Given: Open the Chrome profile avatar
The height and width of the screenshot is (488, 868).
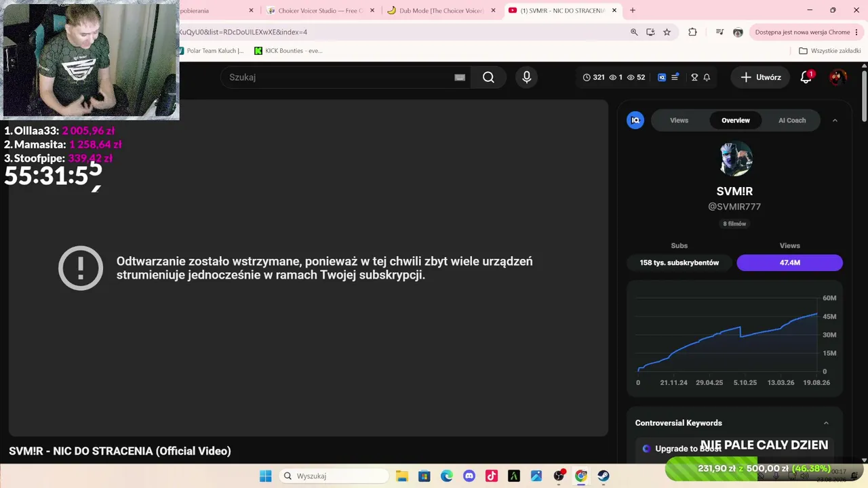Looking at the screenshot, I should click(x=738, y=32).
